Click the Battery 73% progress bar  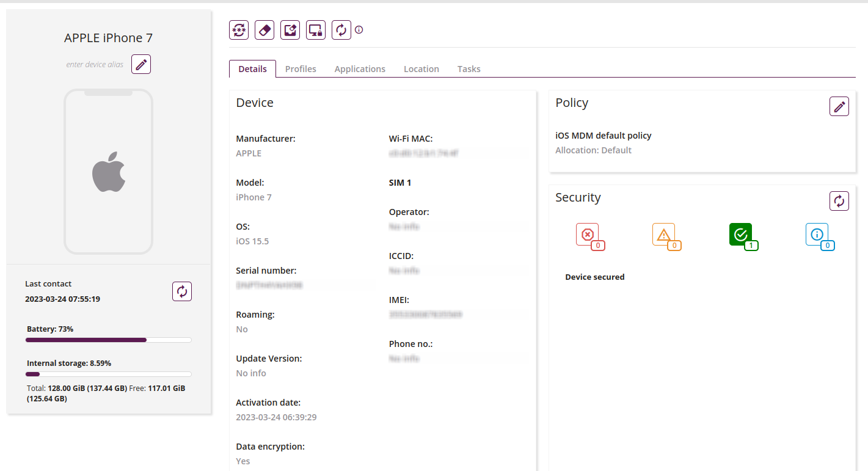(x=109, y=340)
